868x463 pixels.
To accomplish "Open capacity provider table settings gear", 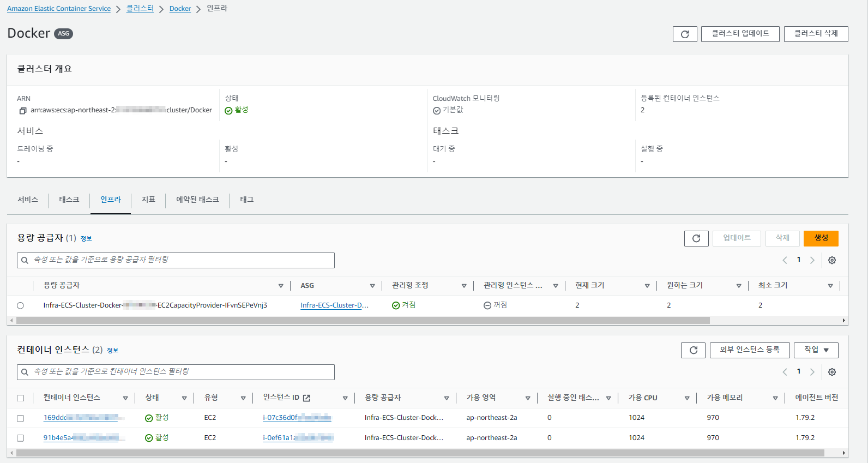I will (x=832, y=260).
